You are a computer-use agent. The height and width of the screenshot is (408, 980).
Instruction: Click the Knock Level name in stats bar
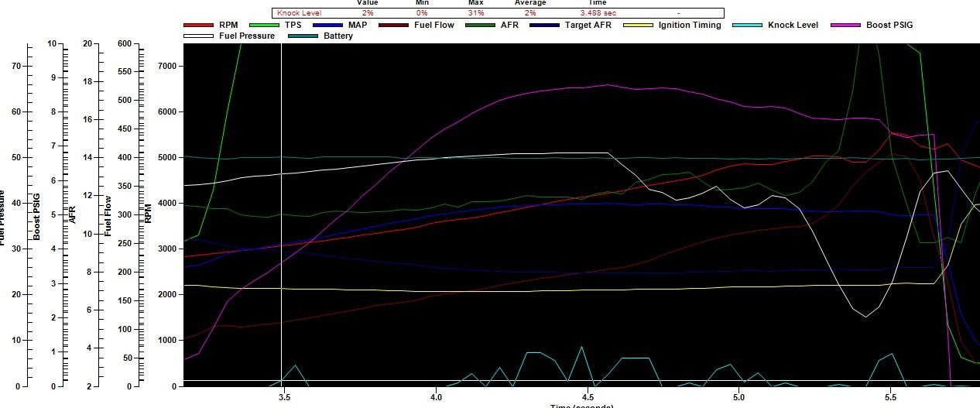(299, 13)
